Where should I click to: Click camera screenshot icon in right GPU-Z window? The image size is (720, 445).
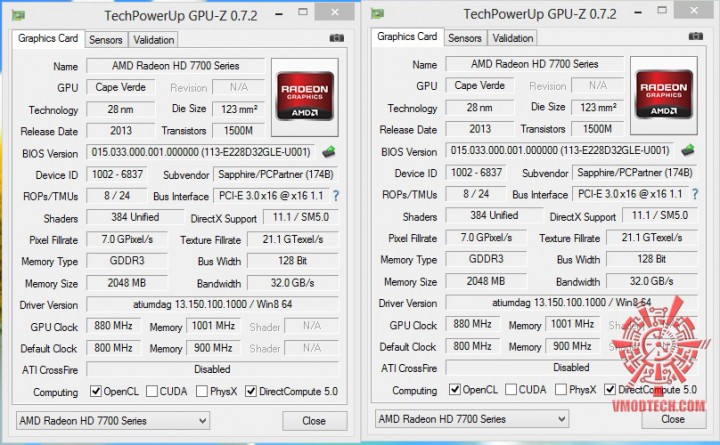pyautogui.click(x=696, y=36)
